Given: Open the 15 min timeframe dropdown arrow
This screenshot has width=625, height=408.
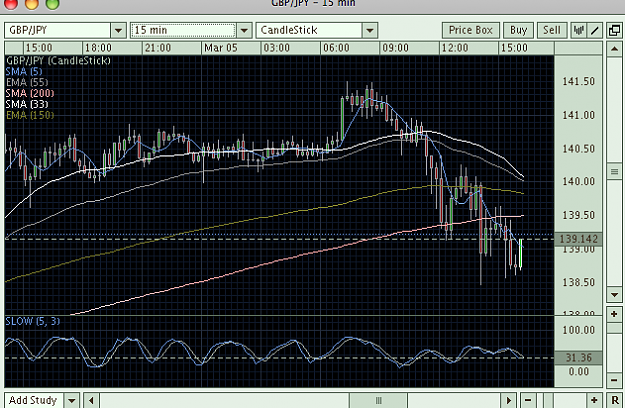Looking at the screenshot, I should (x=244, y=30).
